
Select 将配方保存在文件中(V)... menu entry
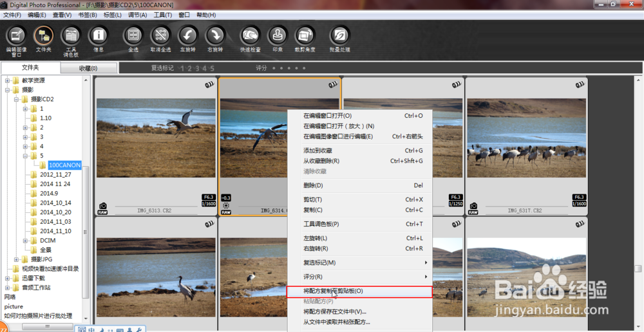coord(359,312)
